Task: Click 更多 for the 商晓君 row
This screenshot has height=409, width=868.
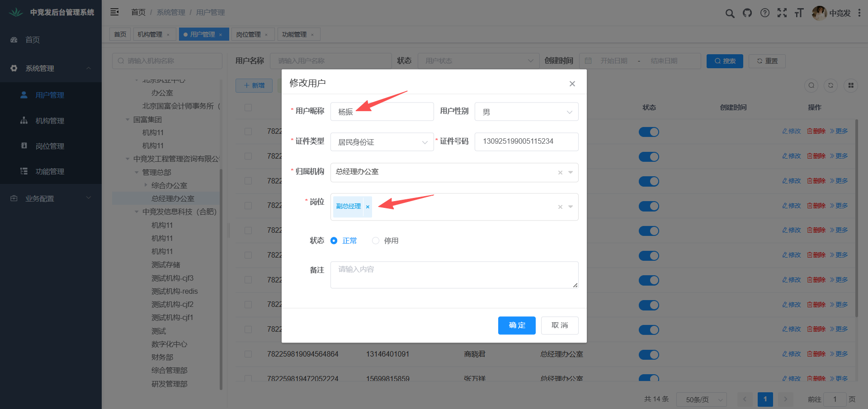Action: coord(839,354)
